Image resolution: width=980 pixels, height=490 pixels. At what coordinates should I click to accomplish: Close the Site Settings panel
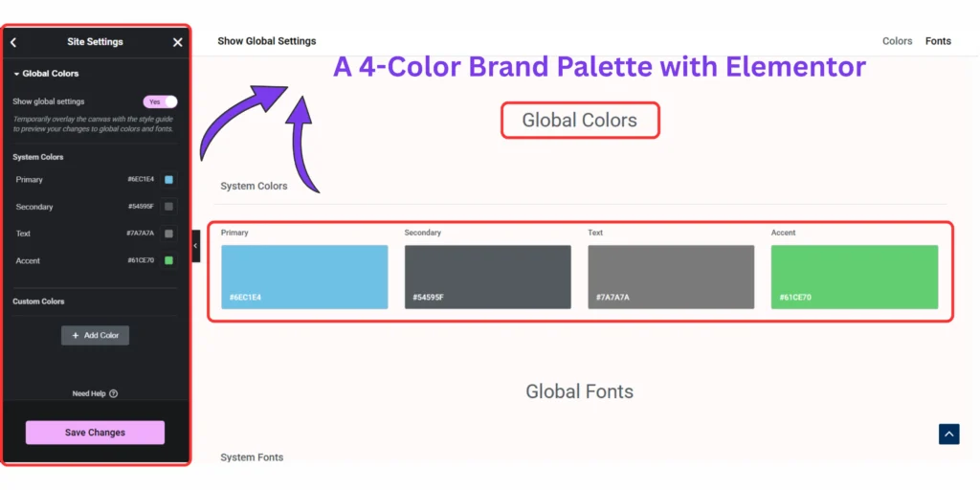point(177,42)
